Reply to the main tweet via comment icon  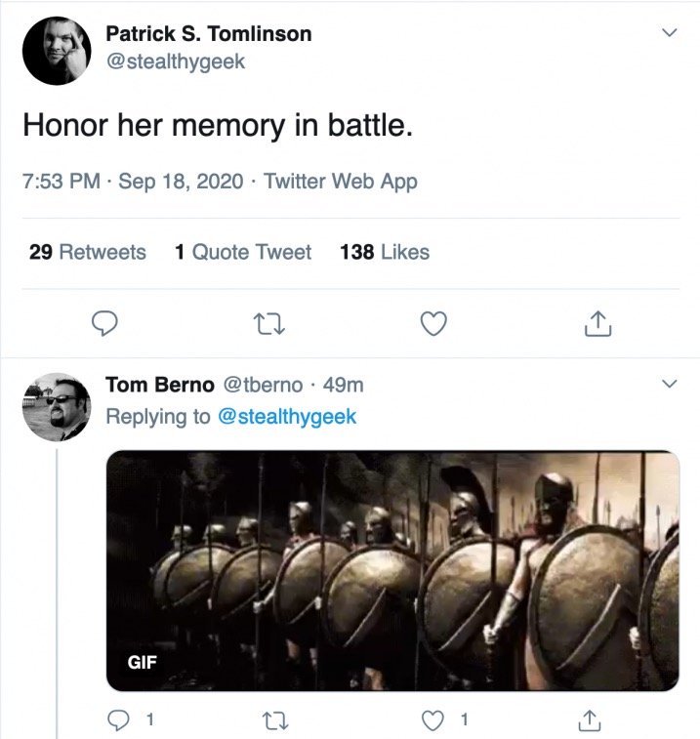104,323
